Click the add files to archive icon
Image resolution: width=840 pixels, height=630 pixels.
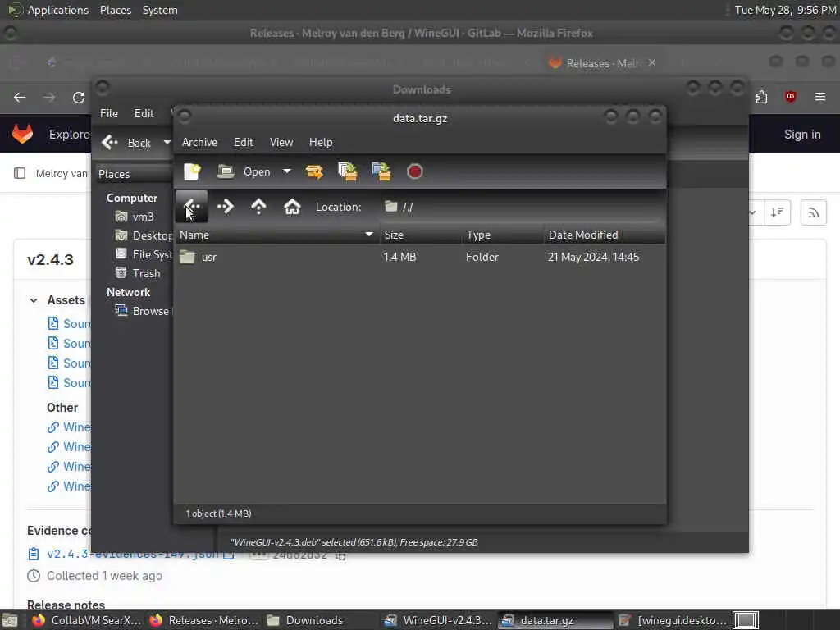point(348,171)
